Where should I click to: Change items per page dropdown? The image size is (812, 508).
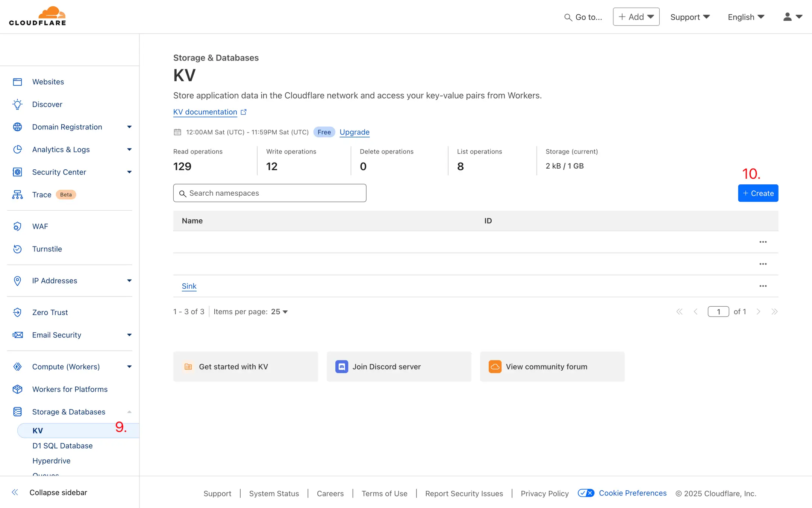[279, 312]
